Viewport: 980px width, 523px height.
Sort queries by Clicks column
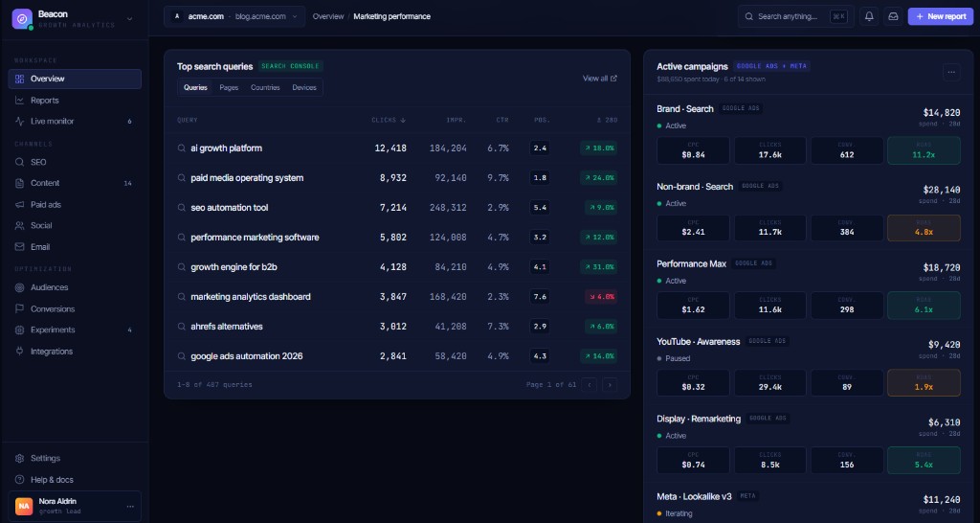(389, 120)
